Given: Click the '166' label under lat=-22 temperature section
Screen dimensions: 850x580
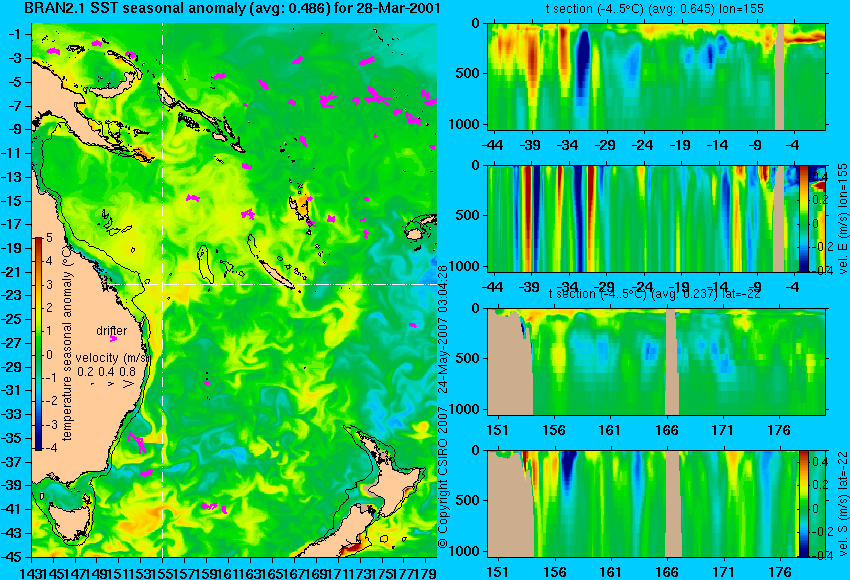Looking at the screenshot, I should click(x=666, y=430).
